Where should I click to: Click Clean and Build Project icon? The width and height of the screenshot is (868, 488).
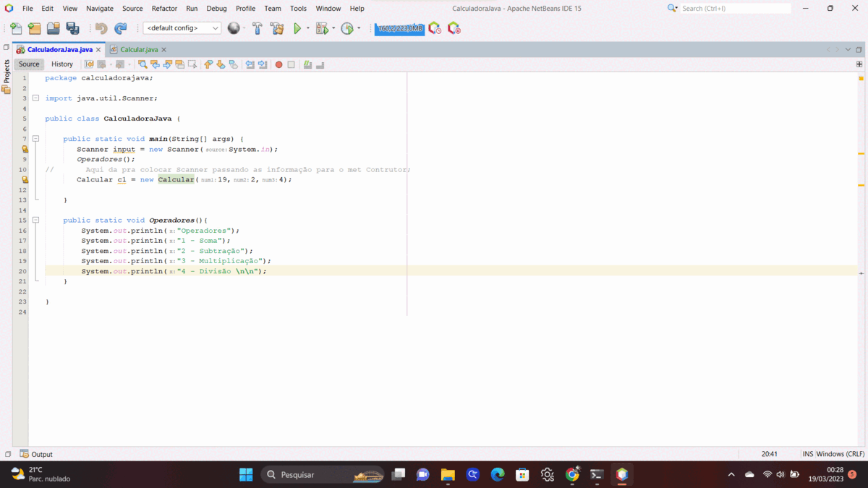[277, 28]
